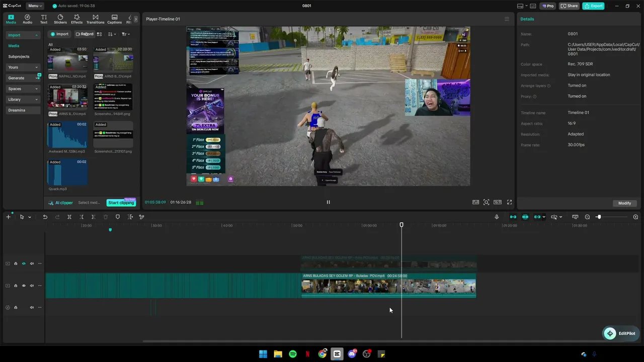Click the Modify button in Details
This screenshot has height=362, width=644.
(x=624, y=203)
